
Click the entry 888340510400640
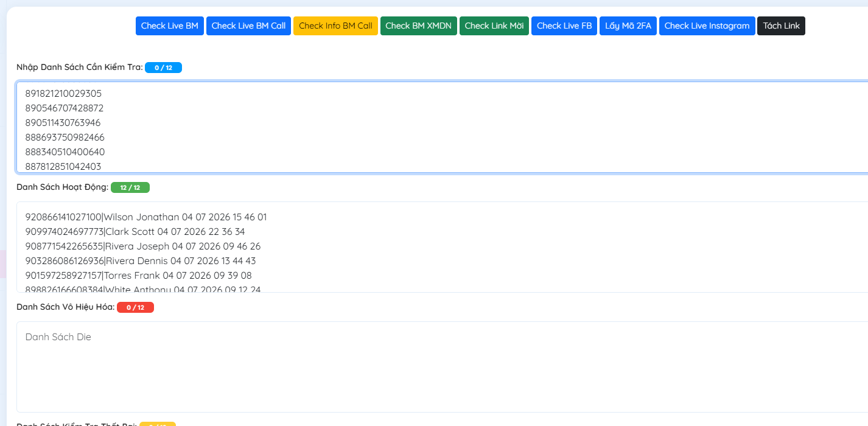click(x=65, y=152)
